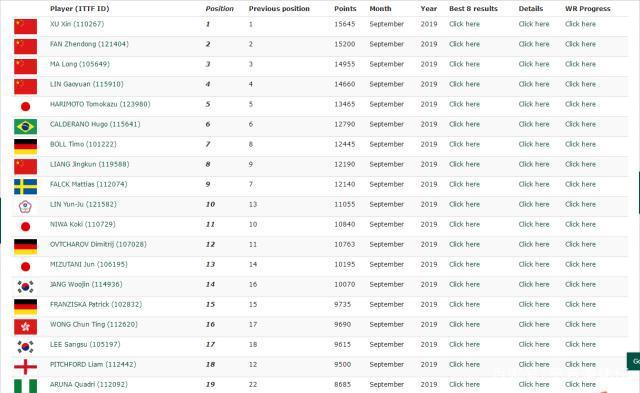Sort by the Position column header

pyautogui.click(x=220, y=9)
